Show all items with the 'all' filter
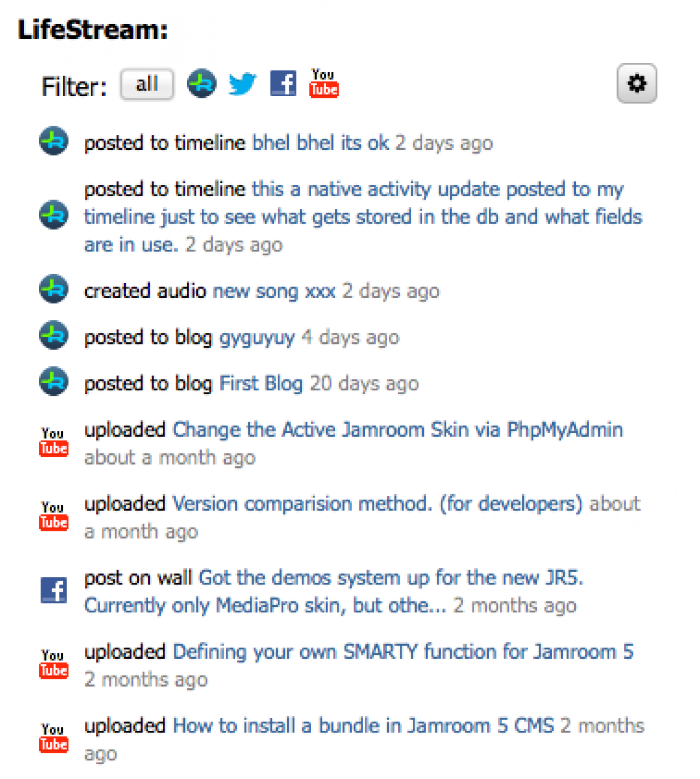Screen dimensions: 700x779 [147, 84]
